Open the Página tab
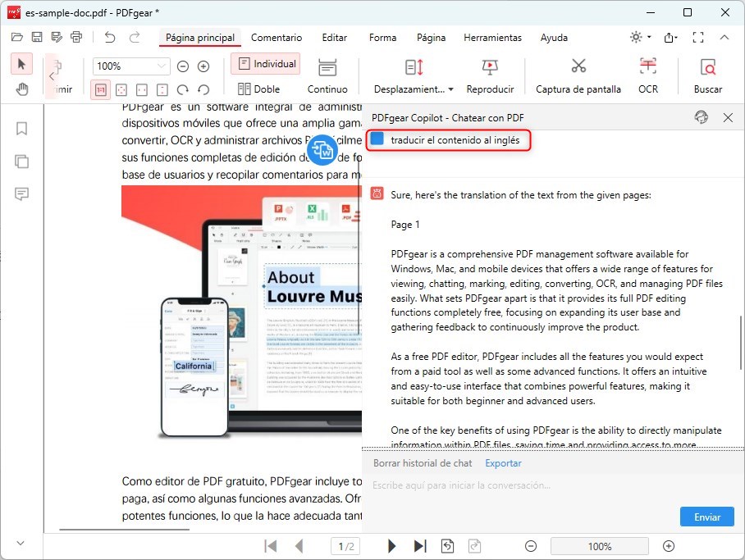This screenshot has width=745, height=560. click(431, 38)
